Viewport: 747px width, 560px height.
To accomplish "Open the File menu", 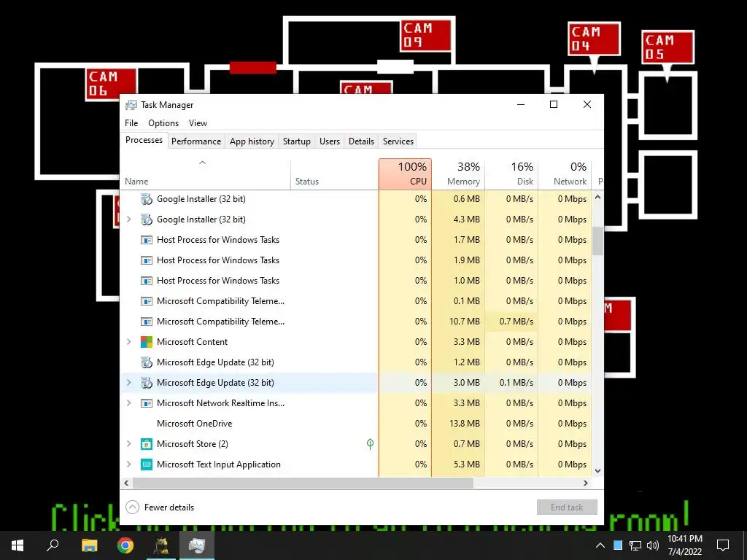I will tap(131, 122).
